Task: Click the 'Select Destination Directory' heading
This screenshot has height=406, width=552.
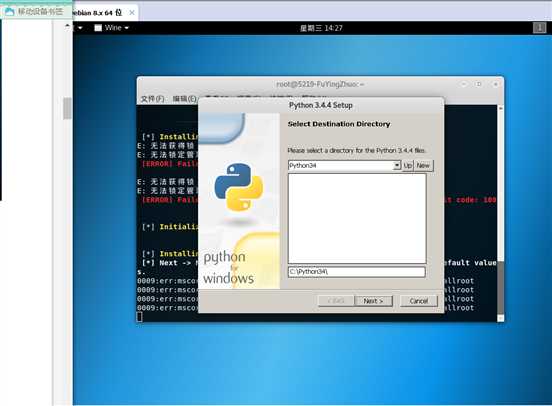Action: [x=339, y=124]
